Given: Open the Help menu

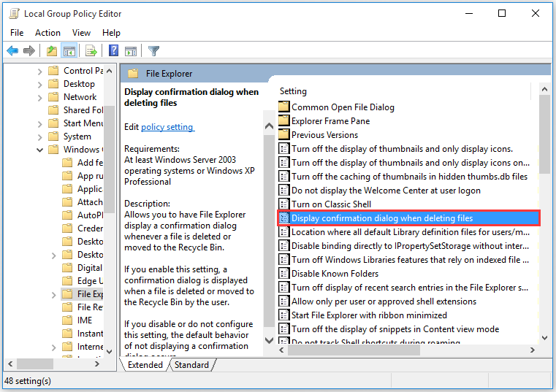Looking at the screenshot, I should click(111, 33).
